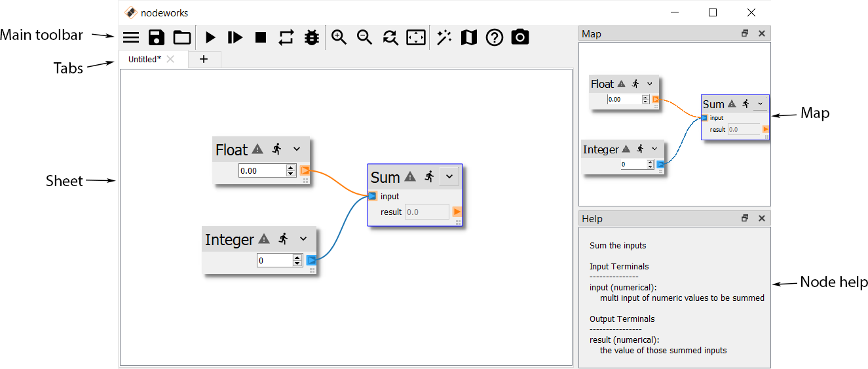Run the sheet with play button

click(x=210, y=37)
